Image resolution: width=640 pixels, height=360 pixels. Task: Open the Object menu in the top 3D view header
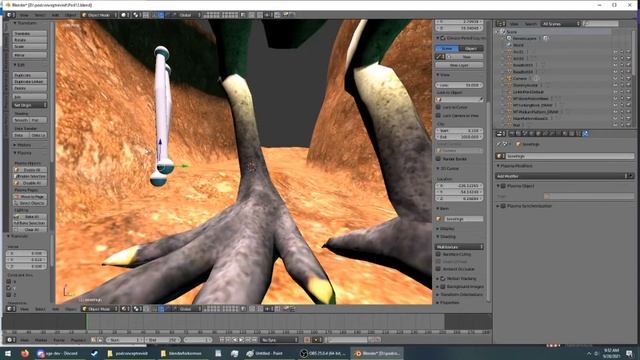tap(70, 15)
